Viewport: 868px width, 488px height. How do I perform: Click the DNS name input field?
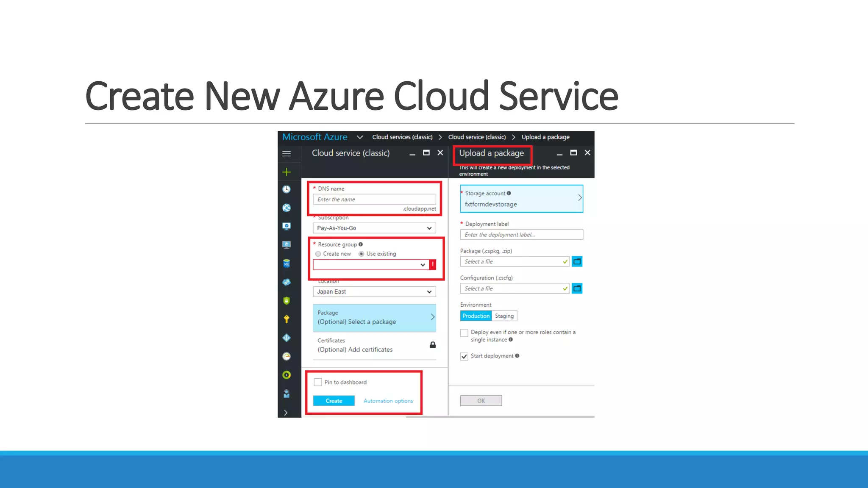click(374, 200)
